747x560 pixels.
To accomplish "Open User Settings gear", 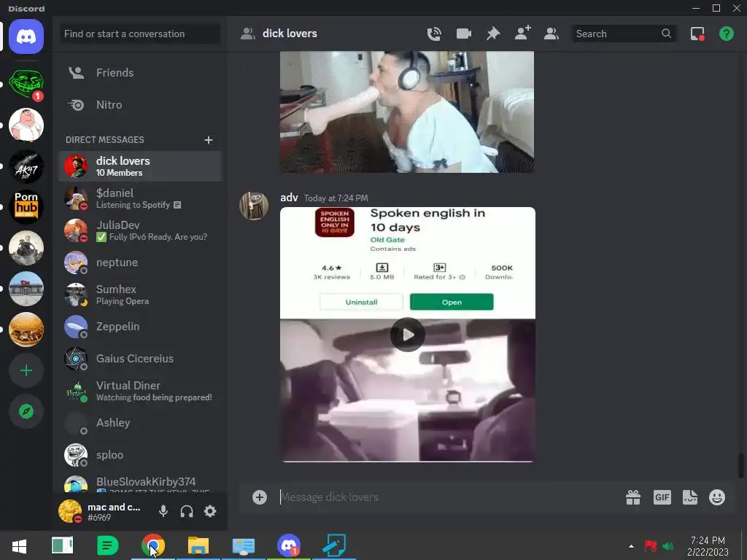I will pyautogui.click(x=210, y=511).
